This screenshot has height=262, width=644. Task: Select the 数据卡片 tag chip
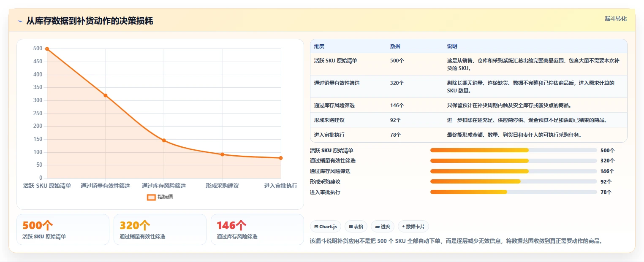click(413, 227)
